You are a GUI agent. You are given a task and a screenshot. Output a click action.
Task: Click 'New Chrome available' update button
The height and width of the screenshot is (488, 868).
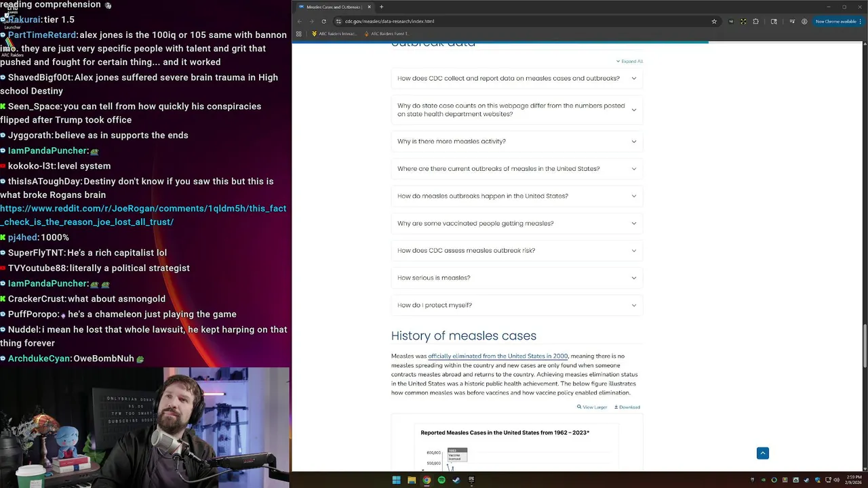[x=838, y=21]
